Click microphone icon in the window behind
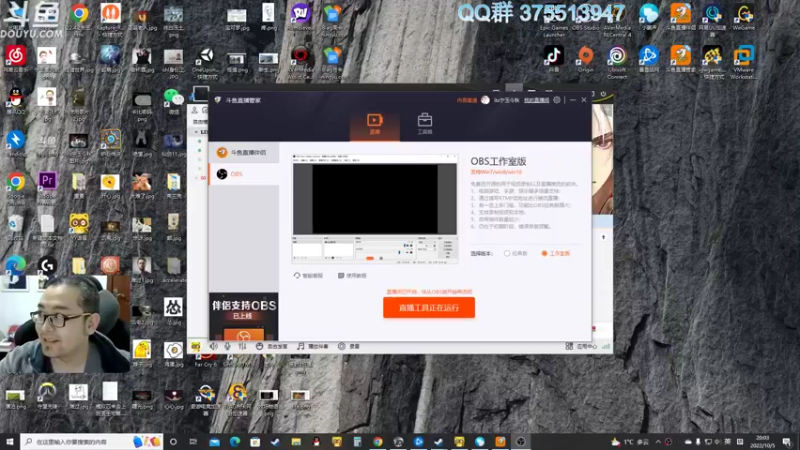Screen dimensions: 800x450 pyautogui.click(x=228, y=346)
